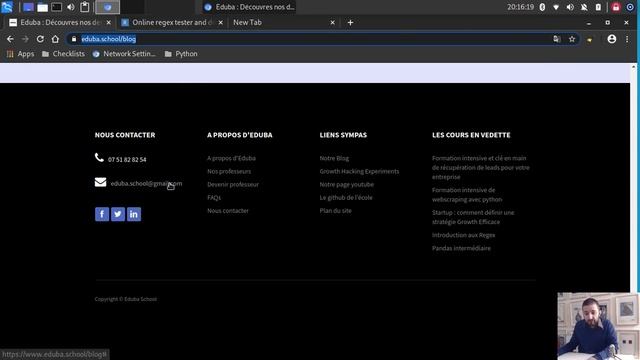Click the browser forward arrow

(x=25, y=39)
